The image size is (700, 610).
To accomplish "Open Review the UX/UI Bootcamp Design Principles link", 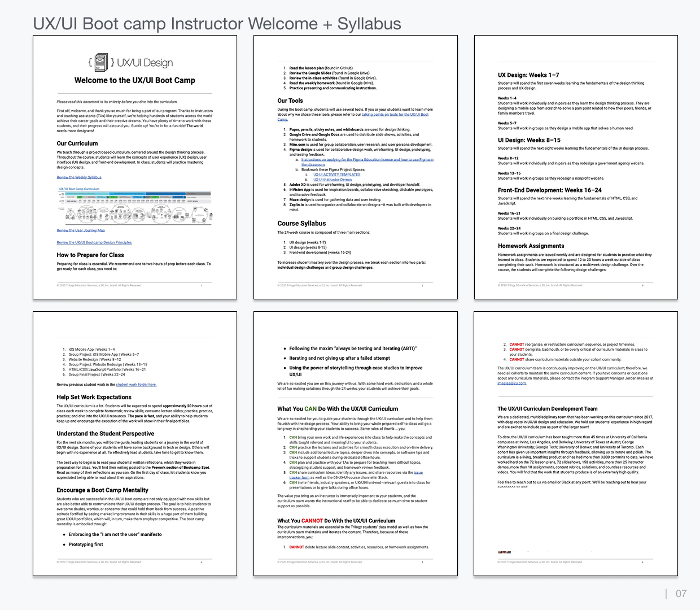I will (94, 242).
